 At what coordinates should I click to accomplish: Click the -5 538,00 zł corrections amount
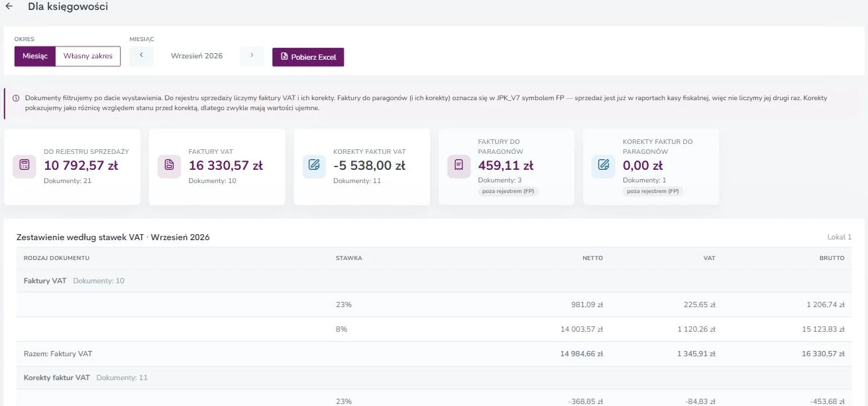pyautogui.click(x=370, y=166)
